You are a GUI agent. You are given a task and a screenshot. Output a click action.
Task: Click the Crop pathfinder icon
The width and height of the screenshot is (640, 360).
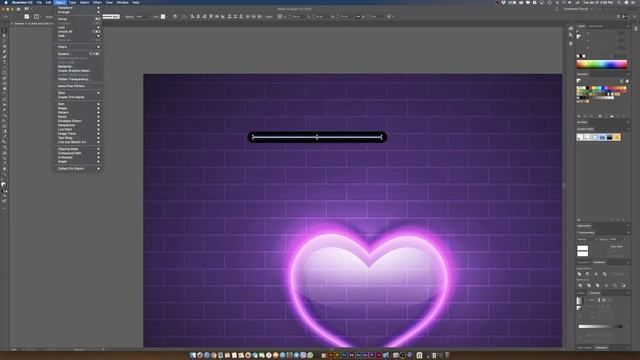[606, 285]
